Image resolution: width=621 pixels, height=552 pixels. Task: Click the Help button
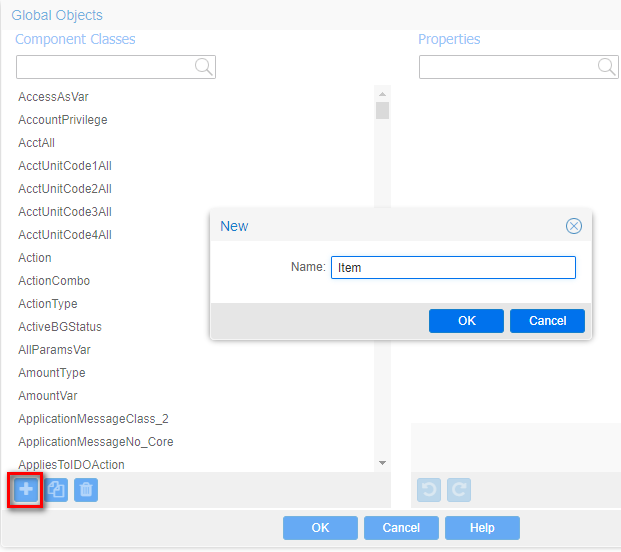pos(482,528)
